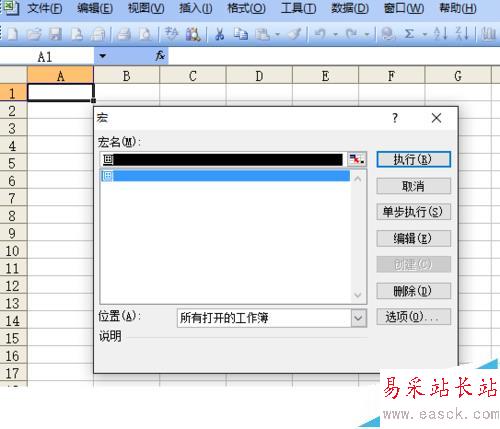Click the Undo toolbar icon
Viewport: 500px width, 429px height.
pos(320,34)
